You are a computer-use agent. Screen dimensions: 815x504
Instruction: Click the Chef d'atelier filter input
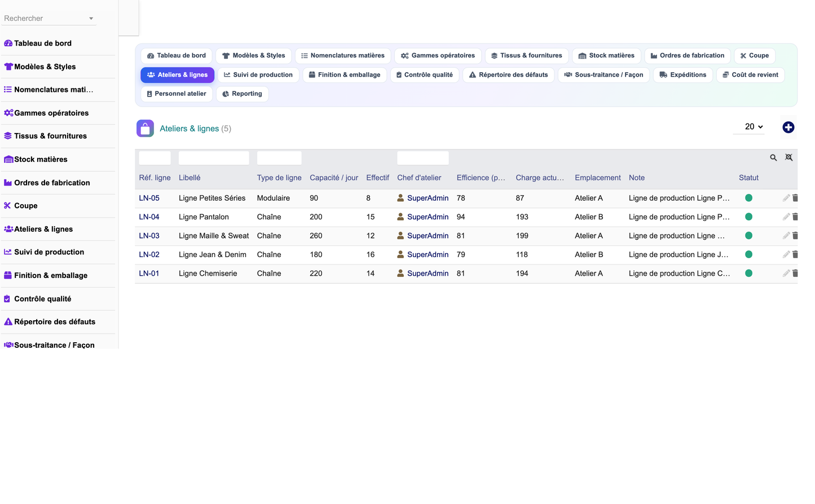pyautogui.click(x=423, y=158)
